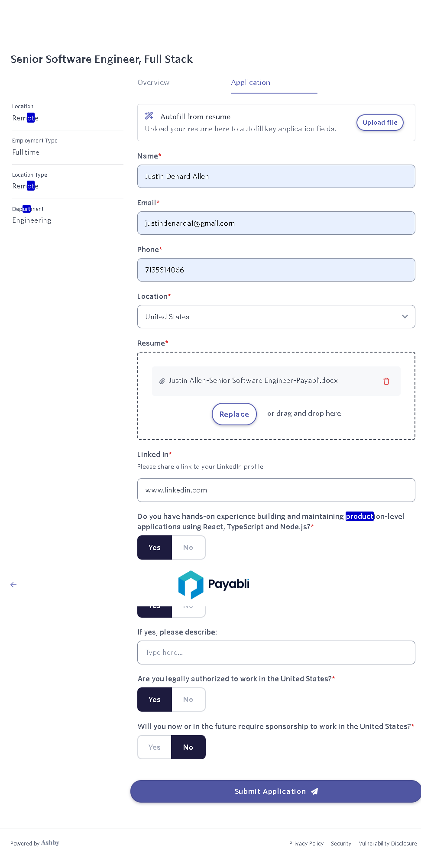Click the paperclip attachment icon
This screenshot has height=868, width=421.
(162, 381)
